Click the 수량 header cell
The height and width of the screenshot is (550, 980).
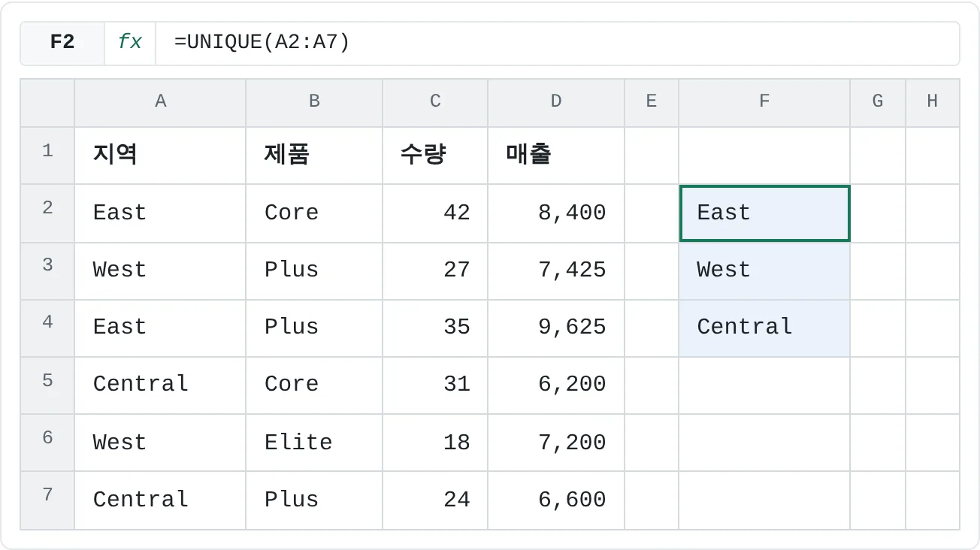pyautogui.click(x=435, y=156)
